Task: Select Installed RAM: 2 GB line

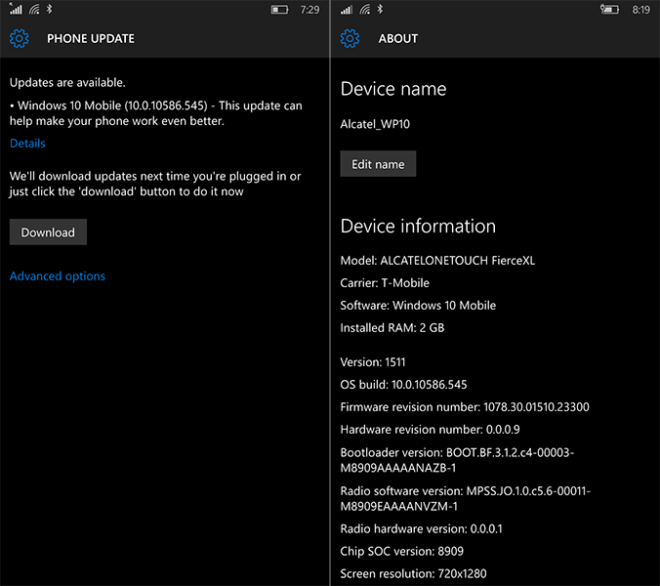Action: (392, 328)
